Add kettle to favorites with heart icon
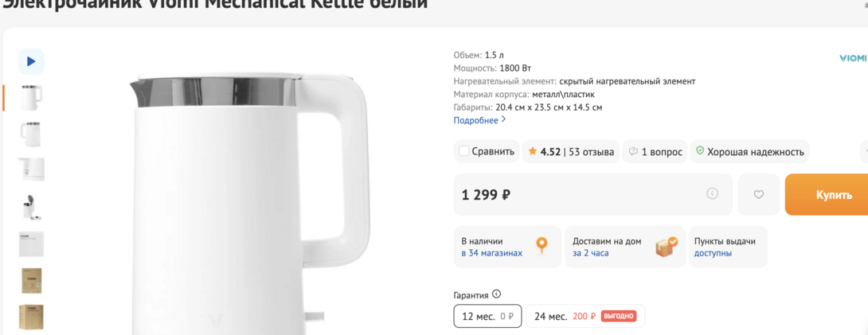This screenshot has width=868, height=335. coord(758,195)
